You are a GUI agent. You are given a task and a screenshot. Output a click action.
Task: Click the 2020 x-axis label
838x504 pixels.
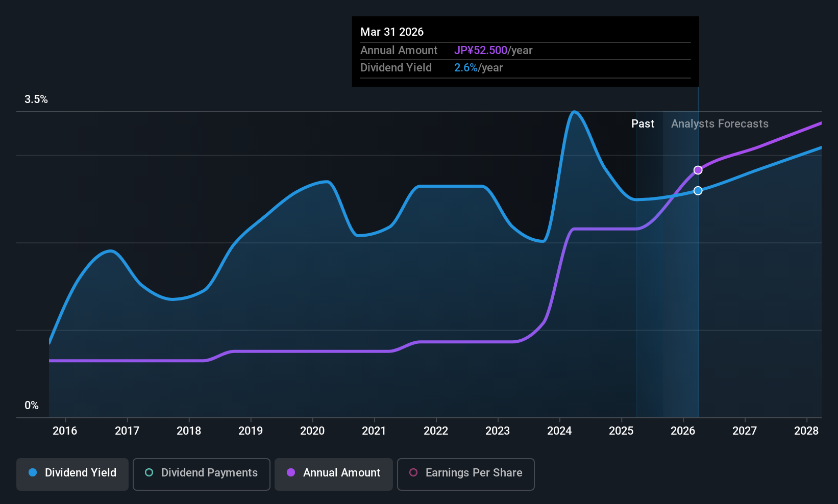pos(312,431)
